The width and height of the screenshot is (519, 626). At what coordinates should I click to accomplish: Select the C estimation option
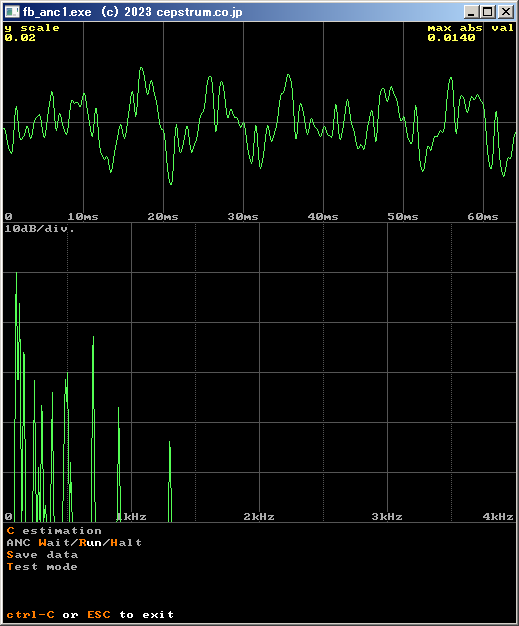pyautogui.click(x=54, y=531)
